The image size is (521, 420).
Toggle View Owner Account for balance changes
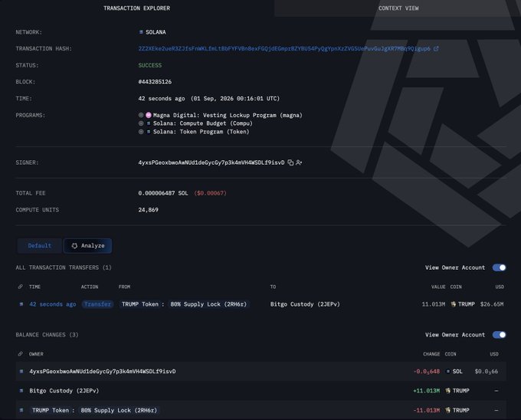click(499, 335)
